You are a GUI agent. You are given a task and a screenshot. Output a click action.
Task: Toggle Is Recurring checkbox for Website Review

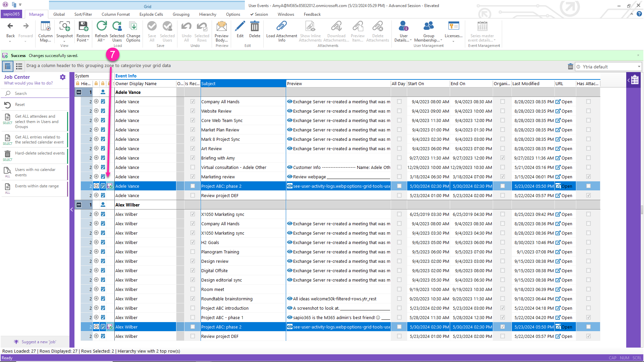[193, 111]
